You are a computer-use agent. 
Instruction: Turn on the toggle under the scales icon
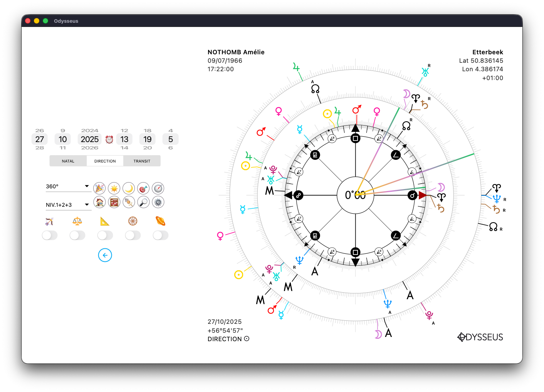tap(77, 235)
